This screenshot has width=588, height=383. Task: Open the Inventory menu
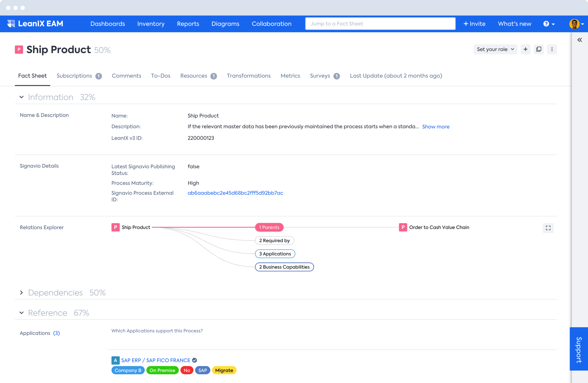pyautogui.click(x=151, y=24)
